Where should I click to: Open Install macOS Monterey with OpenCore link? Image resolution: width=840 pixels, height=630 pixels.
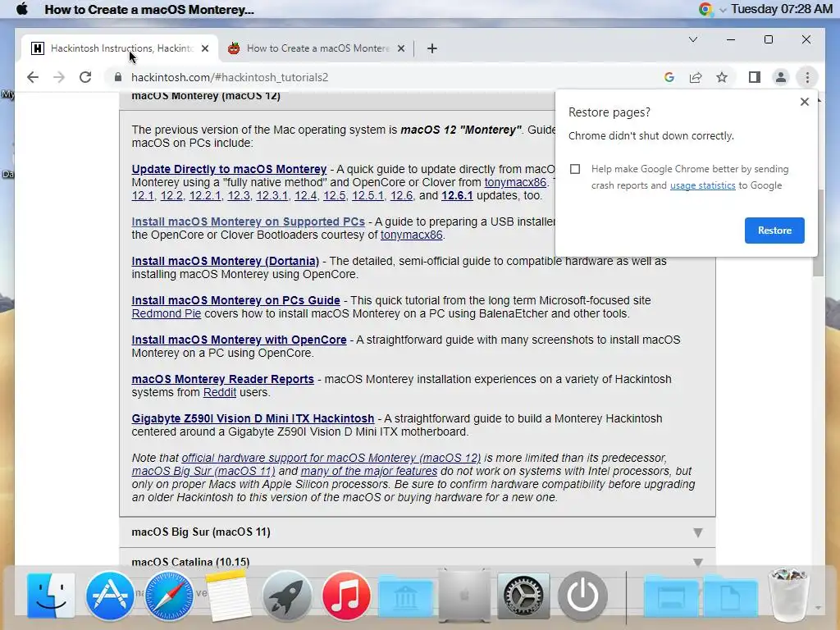[x=239, y=340]
